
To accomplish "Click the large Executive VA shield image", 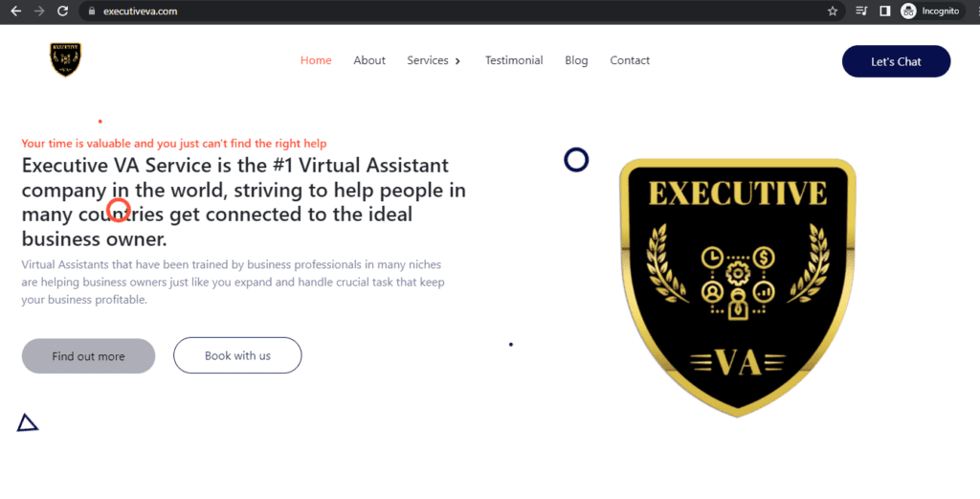I will [x=738, y=287].
